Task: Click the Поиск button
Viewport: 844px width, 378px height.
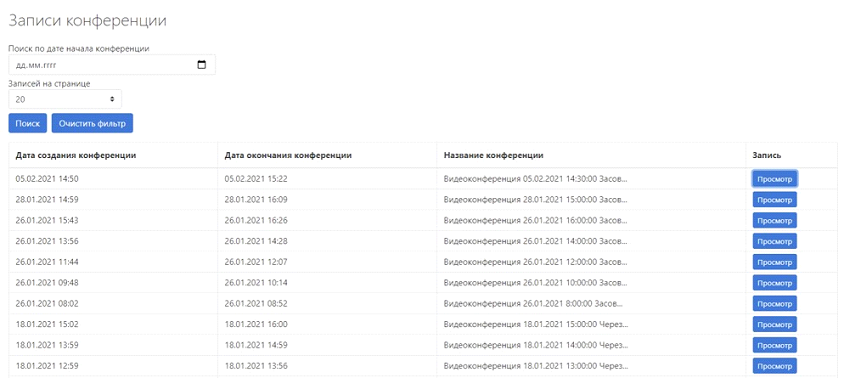Action: coord(28,123)
